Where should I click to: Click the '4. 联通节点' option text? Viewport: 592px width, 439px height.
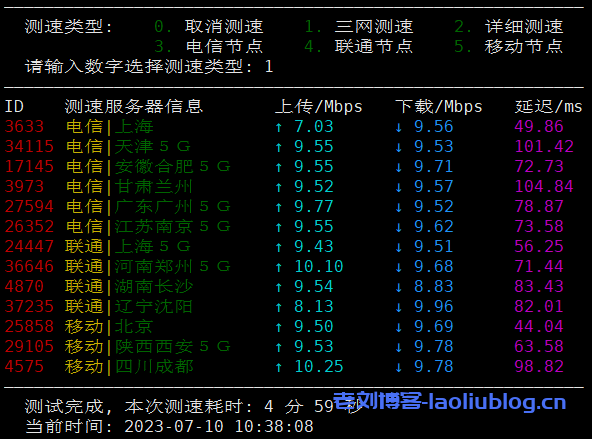pyautogui.click(x=359, y=46)
